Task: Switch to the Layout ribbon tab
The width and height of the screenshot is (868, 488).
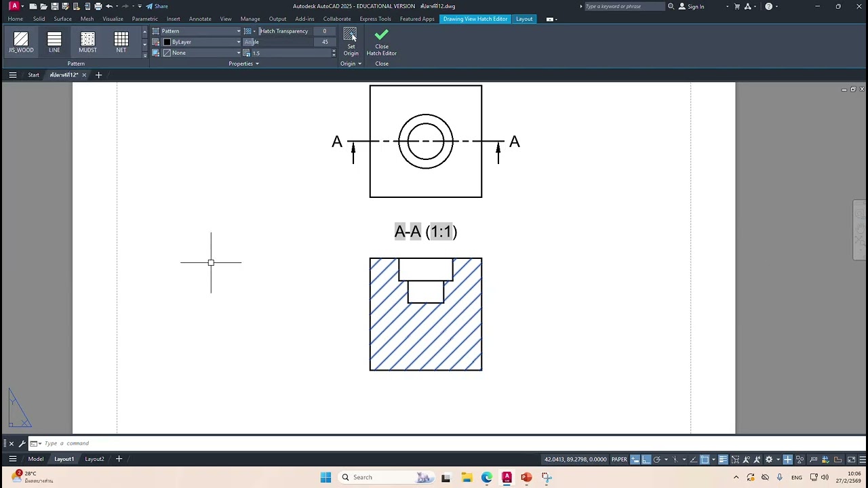Action: tap(524, 19)
